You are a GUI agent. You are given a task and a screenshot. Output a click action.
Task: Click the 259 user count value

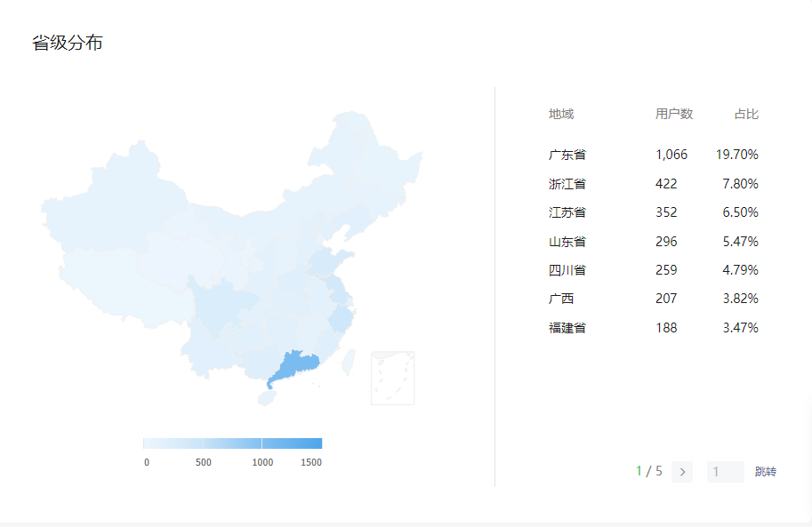click(x=666, y=270)
